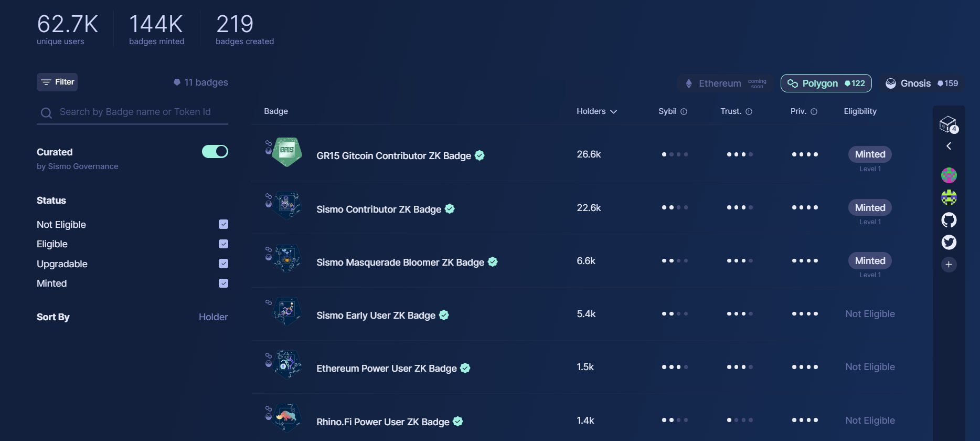
Task: Add a new account with plus icon
Action: click(949, 265)
